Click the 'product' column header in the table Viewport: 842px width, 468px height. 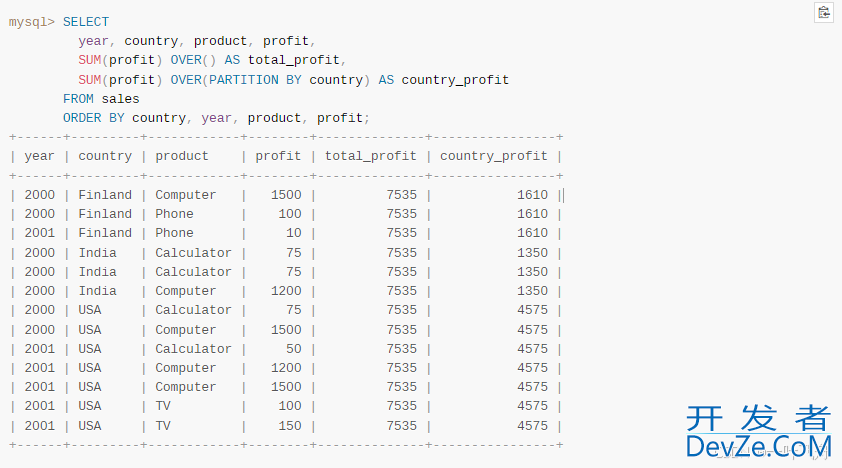coord(182,156)
